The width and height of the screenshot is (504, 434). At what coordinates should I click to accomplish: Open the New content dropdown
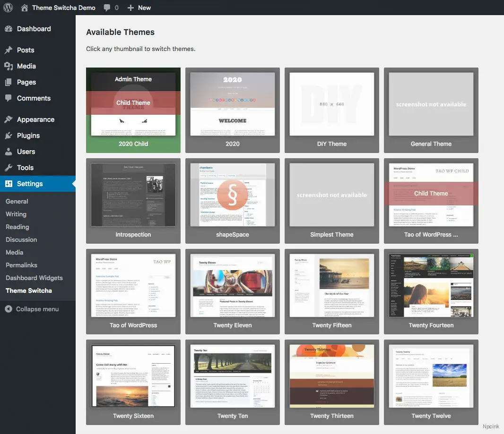coord(139,8)
